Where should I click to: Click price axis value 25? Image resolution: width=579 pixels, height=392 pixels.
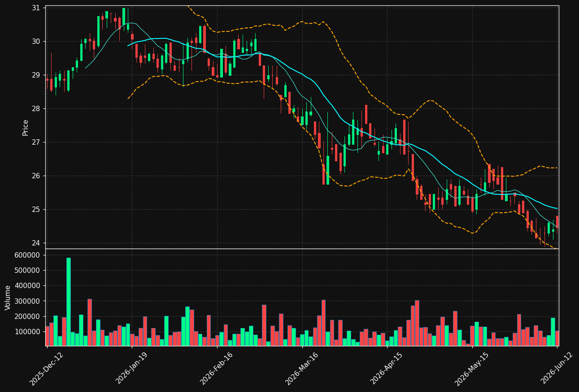click(36, 210)
